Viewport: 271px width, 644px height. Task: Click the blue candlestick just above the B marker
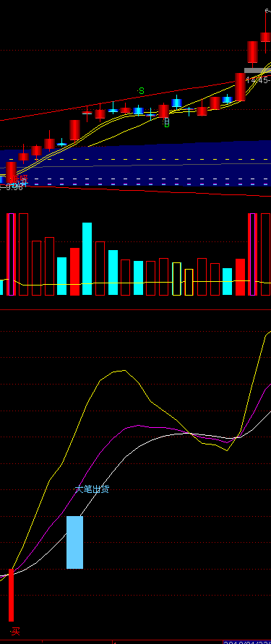pyautogui.click(x=176, y=103)
